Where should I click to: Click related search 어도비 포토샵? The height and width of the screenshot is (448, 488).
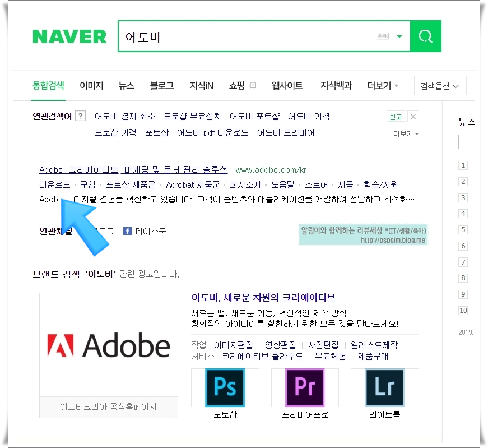coord(254,117)
